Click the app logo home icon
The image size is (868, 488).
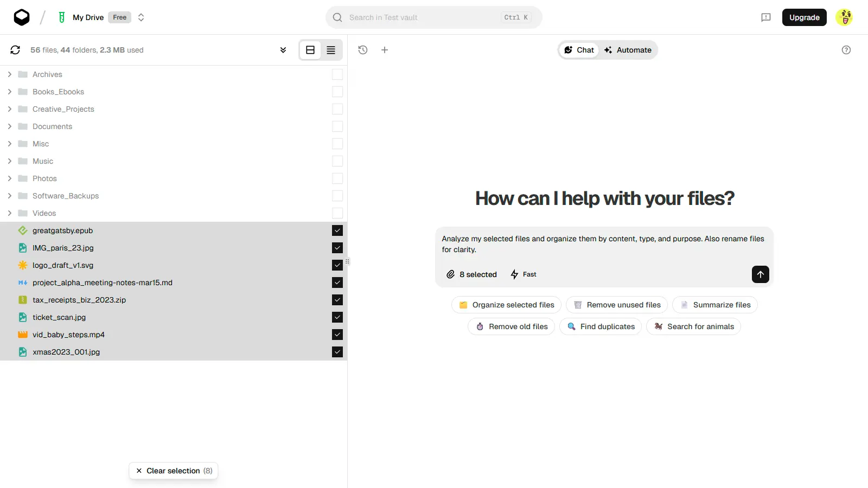pyautogui.click(x=22, y=17)
